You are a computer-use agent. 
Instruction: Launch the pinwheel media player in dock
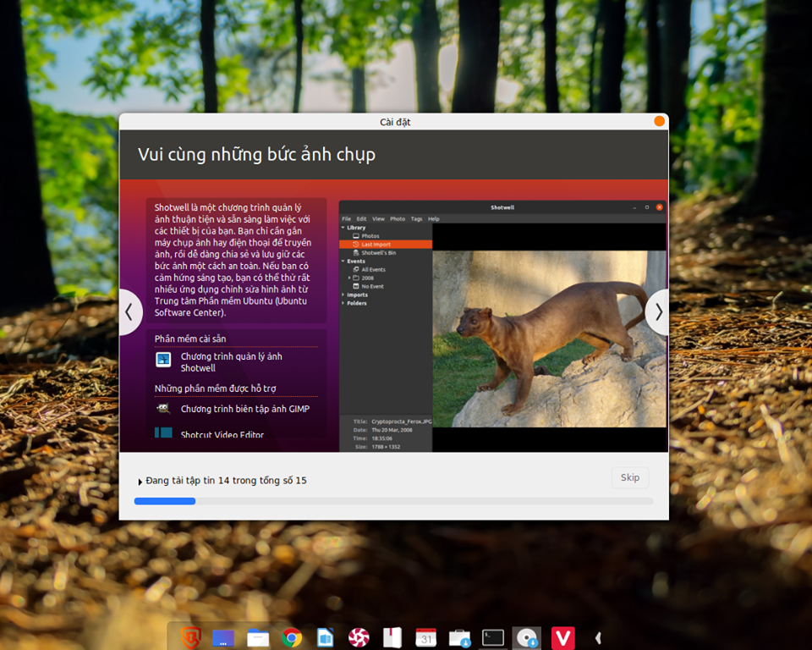(x=359, y=637)
